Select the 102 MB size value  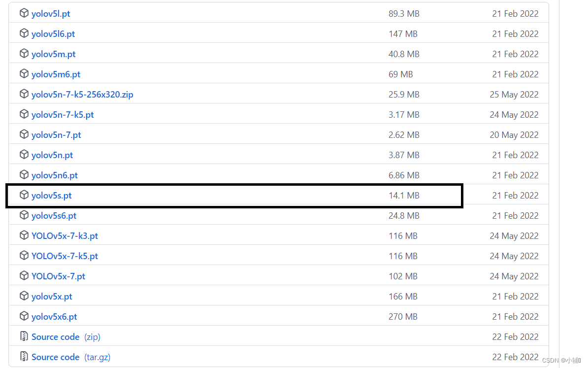tap(403, 276)
